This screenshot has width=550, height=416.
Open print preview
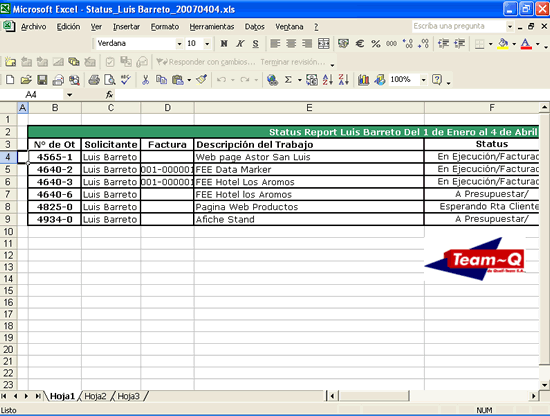pyautogui.click(x=110, y=80)
